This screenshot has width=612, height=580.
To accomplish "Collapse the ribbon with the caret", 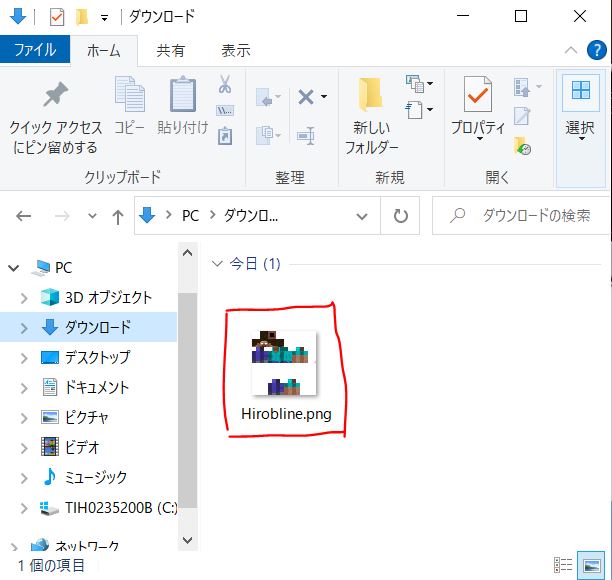I will pyautogui.click(x=571, y=50).
